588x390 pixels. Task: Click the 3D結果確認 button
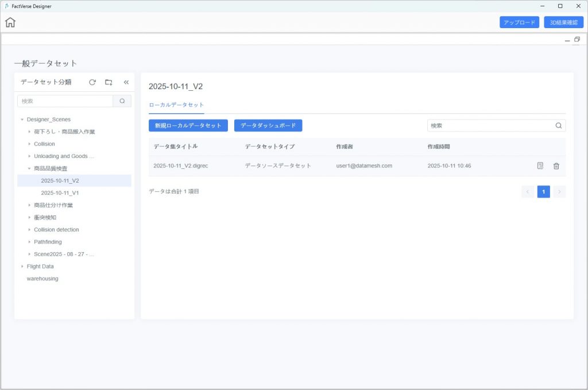pyautogui.click(x=563, y=22)
